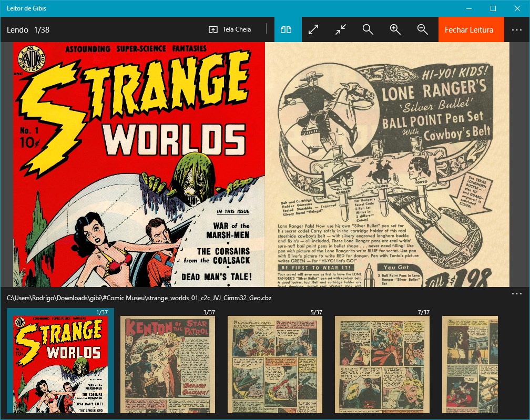Image resolution: width=530 pixels, height=420 pixels.
Task: Click the strange_worlds cbz file path
Action: [139, 298]
